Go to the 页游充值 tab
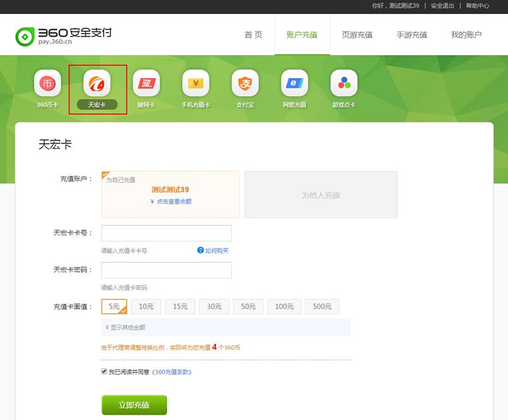508x420 pixels. (357, 35)
